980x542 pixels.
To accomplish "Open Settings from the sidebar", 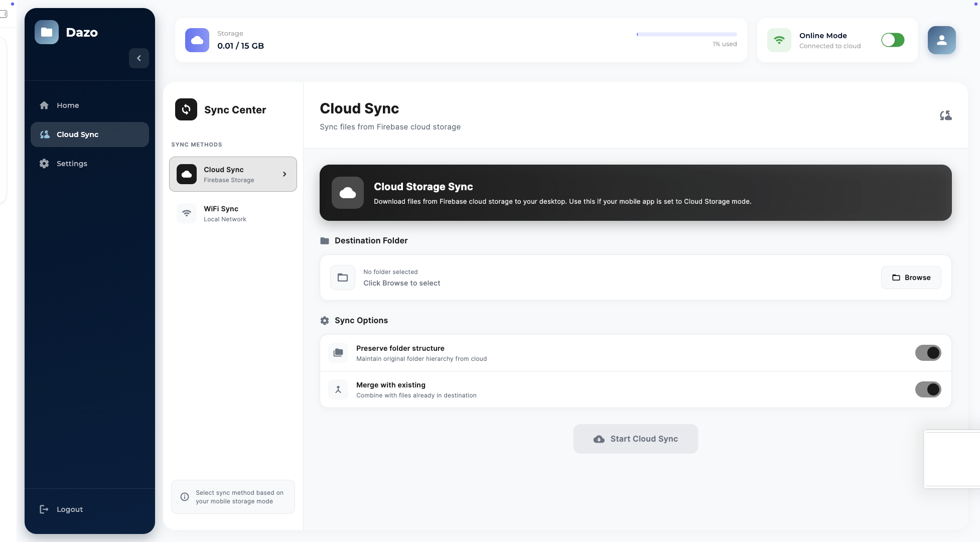I will 90,164.
